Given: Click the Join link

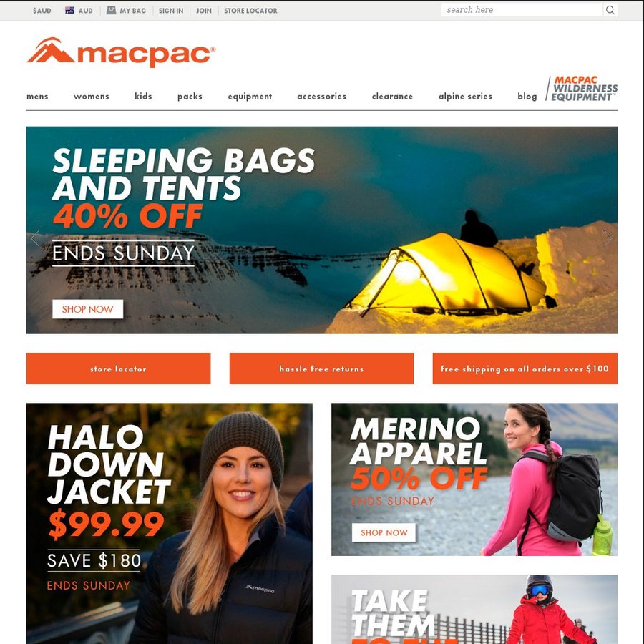Looking at the screenshot, I should click(x=204, y=11).
